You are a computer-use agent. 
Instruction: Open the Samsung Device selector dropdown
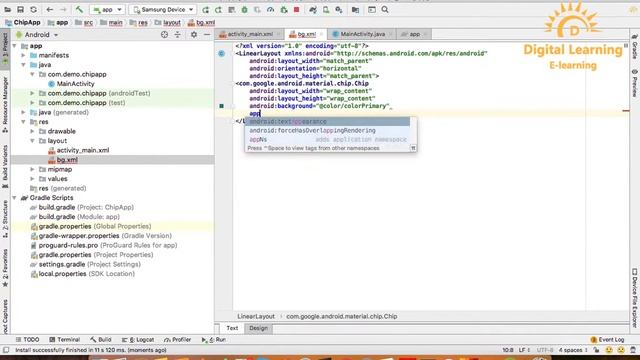[x=162, y=9]
